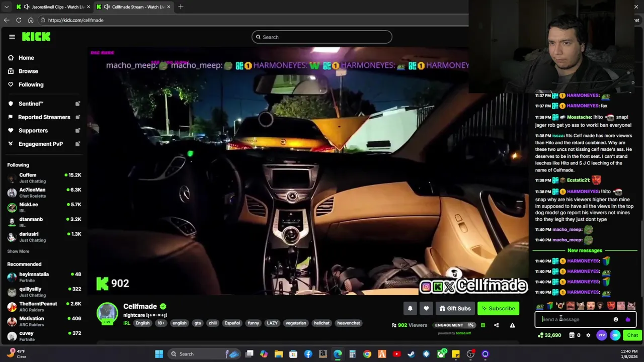Click the heart follow icon under the stream
Viewport: 644px width, 362px height.
point(426,309)
